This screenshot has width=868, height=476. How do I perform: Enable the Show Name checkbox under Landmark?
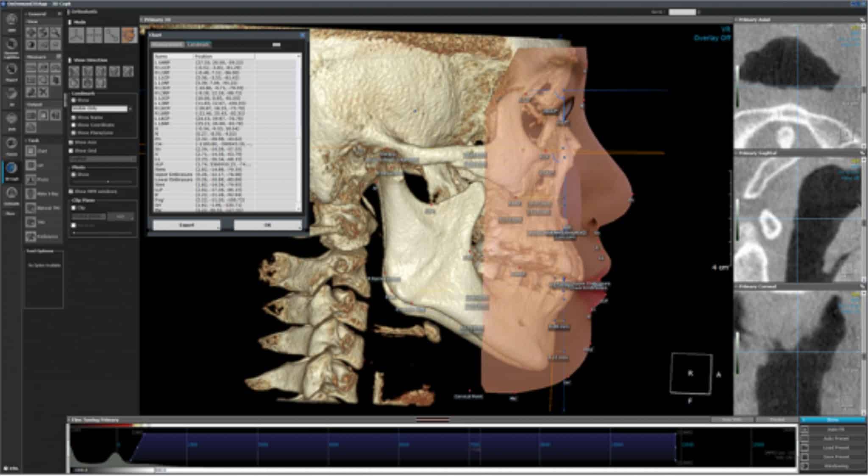click(73, 118)
